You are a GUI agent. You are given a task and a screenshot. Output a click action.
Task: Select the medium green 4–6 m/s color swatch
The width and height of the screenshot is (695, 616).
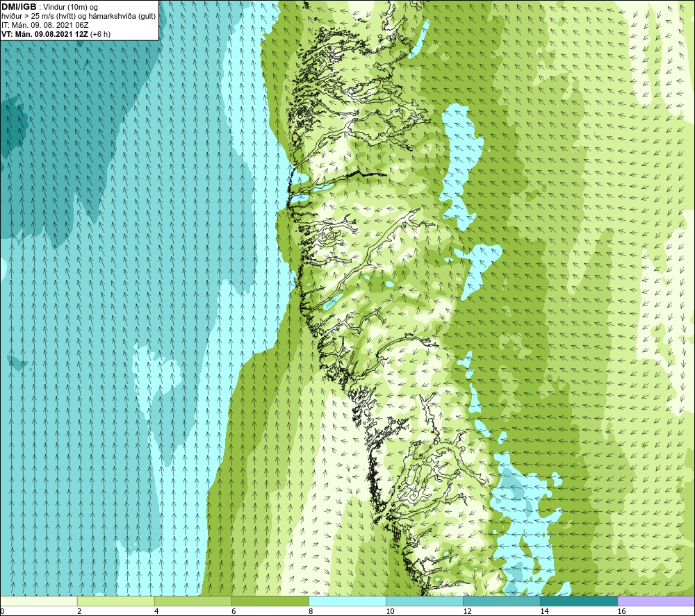click(193, 601)
